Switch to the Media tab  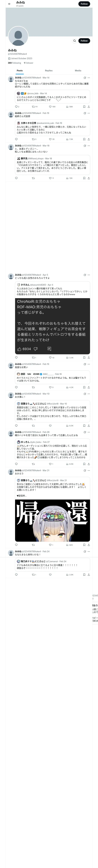coord(78,71)
